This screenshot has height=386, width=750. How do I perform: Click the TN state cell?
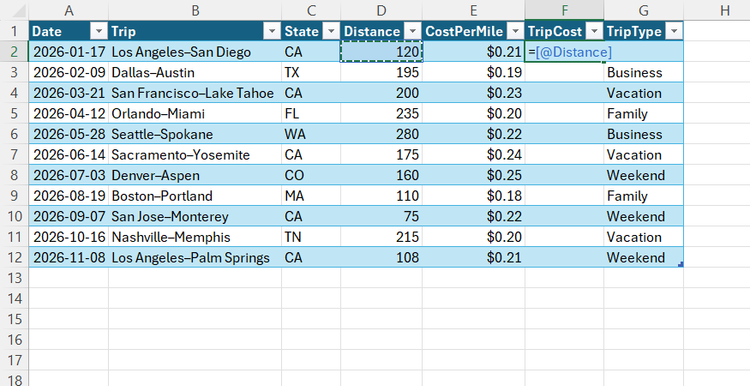(311, 237)
